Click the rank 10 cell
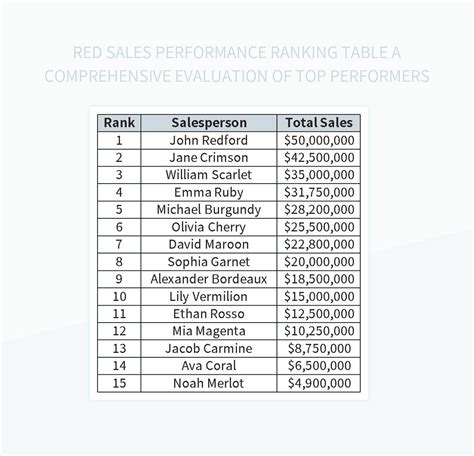This screenshot has height=456, width=474. 119,297
